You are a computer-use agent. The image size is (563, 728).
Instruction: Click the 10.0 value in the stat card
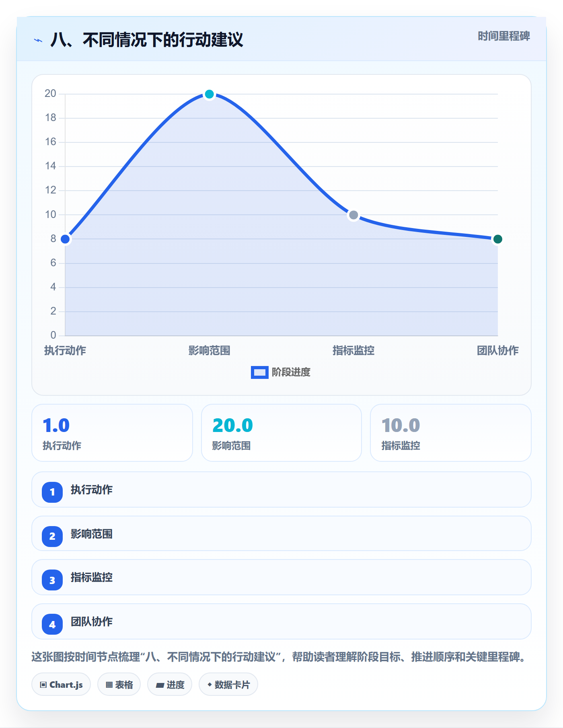coord(401,425)
